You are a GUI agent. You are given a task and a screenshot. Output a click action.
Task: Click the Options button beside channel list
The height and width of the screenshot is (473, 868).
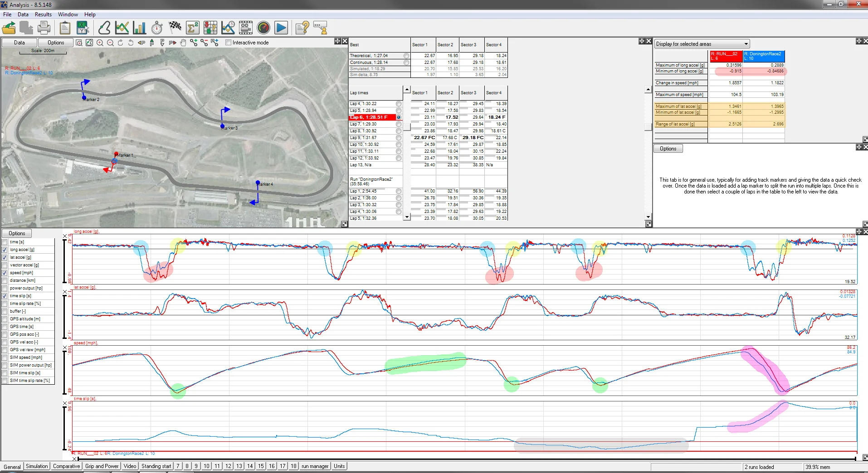pos(17,233)
